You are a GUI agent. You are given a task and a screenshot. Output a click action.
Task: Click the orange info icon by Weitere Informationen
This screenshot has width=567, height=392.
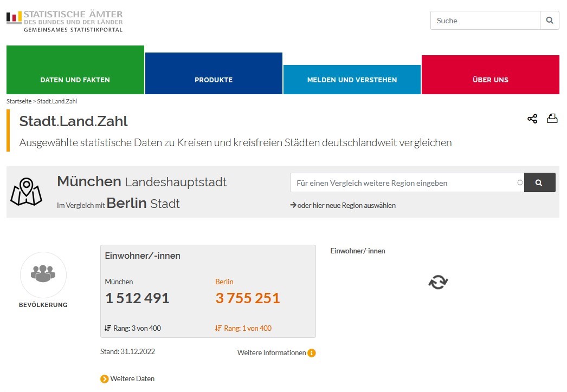[x=312, y=353]
